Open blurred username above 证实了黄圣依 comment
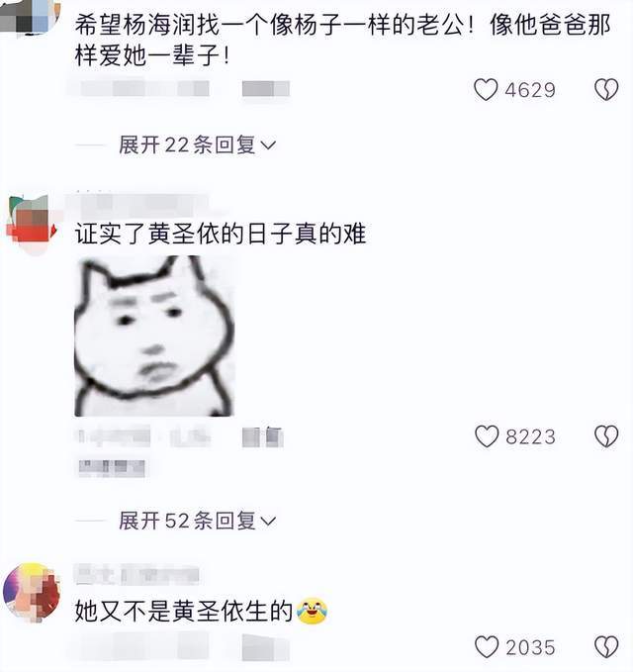The image size is (633, 672). coord(139,205)
